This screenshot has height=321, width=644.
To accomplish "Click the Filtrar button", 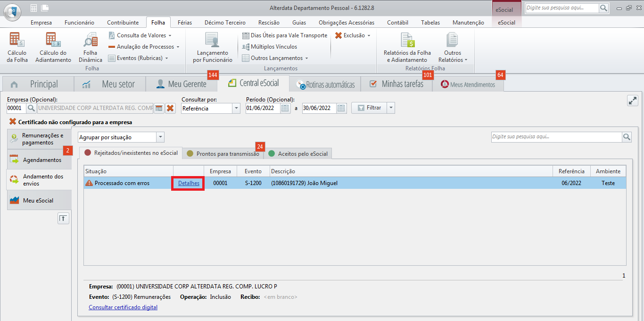I will [369, 108].
